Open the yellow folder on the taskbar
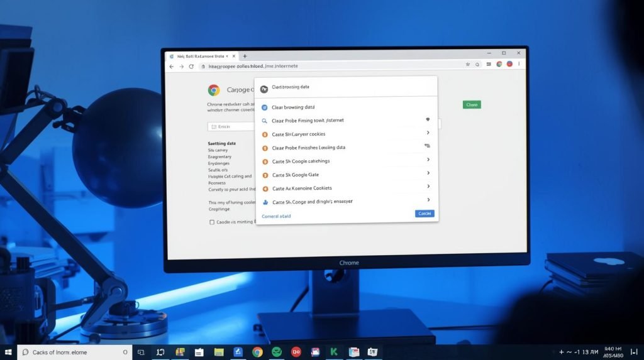The image size is (644, 360). click(219, 352)
